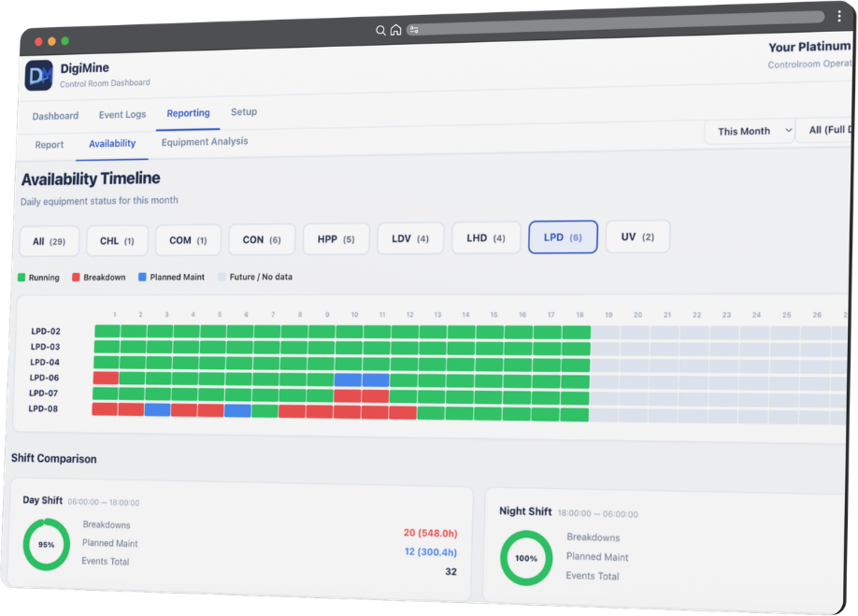Click the CON (6) filter button
The image size is (858, 616).
click(x=262, y=240)
